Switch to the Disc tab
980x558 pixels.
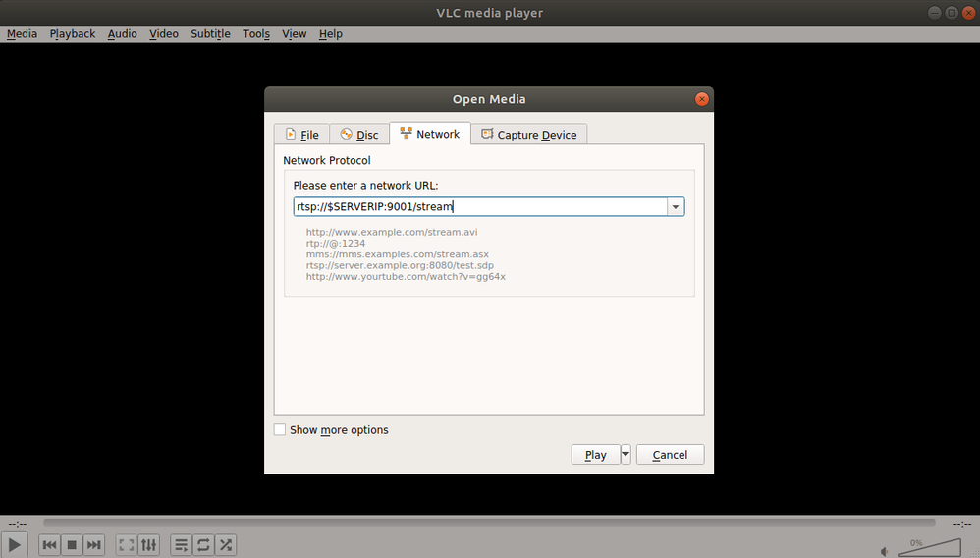coord(359,135)
